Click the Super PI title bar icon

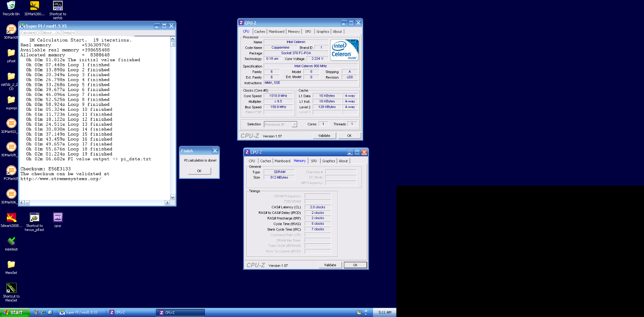[x=23, y=26]
